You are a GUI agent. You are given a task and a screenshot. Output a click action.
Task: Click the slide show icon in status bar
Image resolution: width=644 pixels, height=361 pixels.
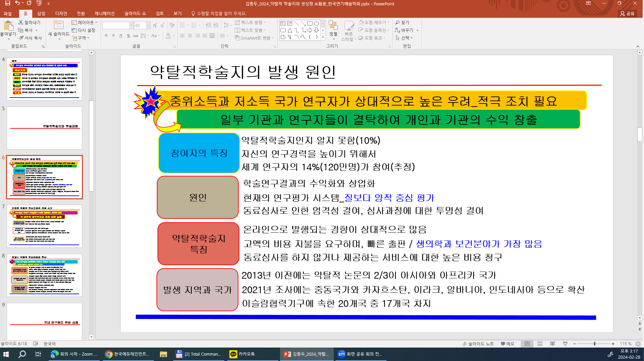(565, 344)
